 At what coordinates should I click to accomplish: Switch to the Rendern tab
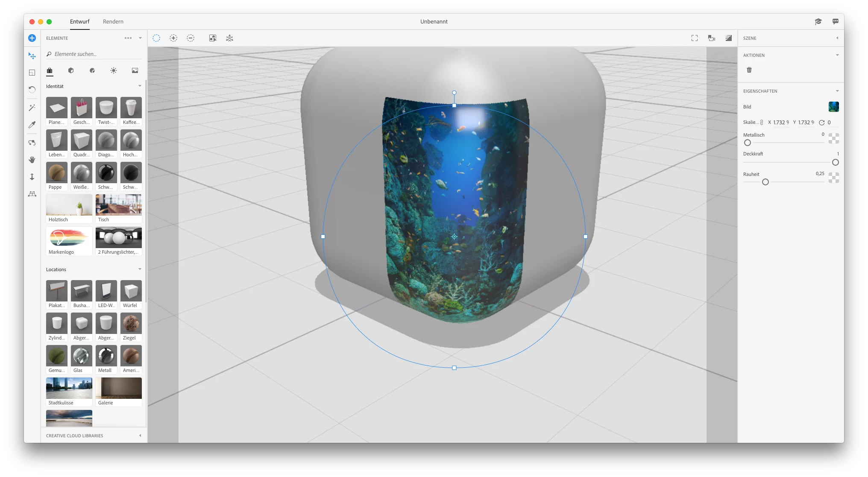click(113, 21)
